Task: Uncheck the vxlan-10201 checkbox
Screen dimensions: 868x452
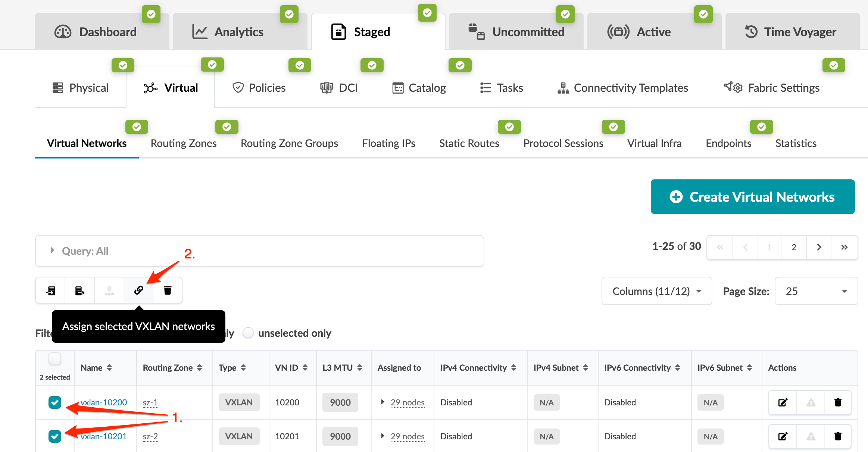Action: 55,436
